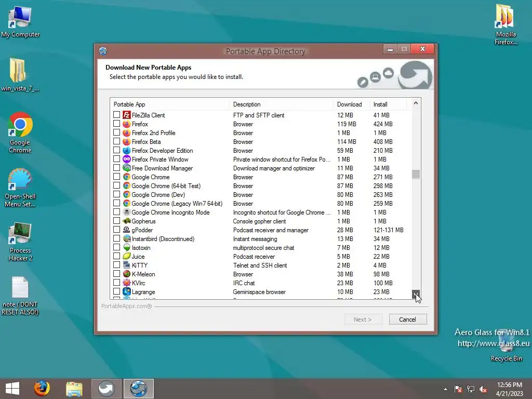Open Open-Shell Menu Settings desktop shortcut
The width and height of the screenshot is (532, 399).
[x=20, y=187]
